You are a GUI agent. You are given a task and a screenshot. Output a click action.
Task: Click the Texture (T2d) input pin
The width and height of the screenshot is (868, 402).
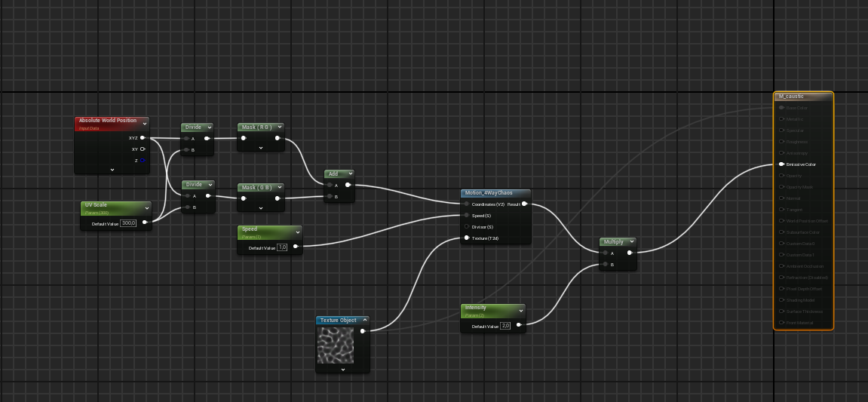pos(467,238)
